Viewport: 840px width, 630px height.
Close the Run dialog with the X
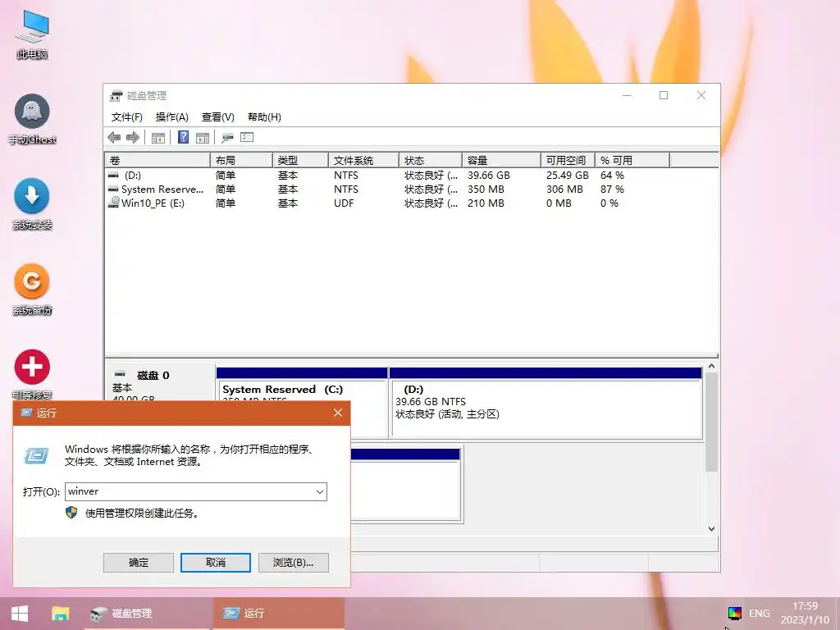337,413
